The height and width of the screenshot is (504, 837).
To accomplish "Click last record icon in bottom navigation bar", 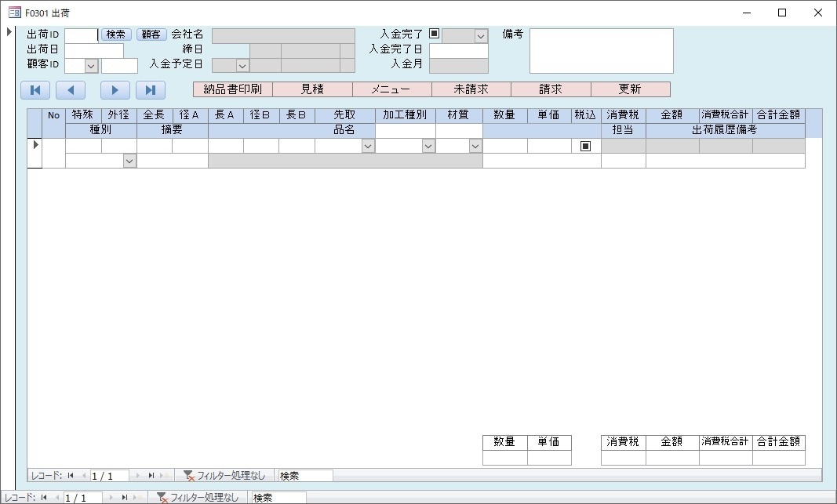I will (x=125, y=498).
